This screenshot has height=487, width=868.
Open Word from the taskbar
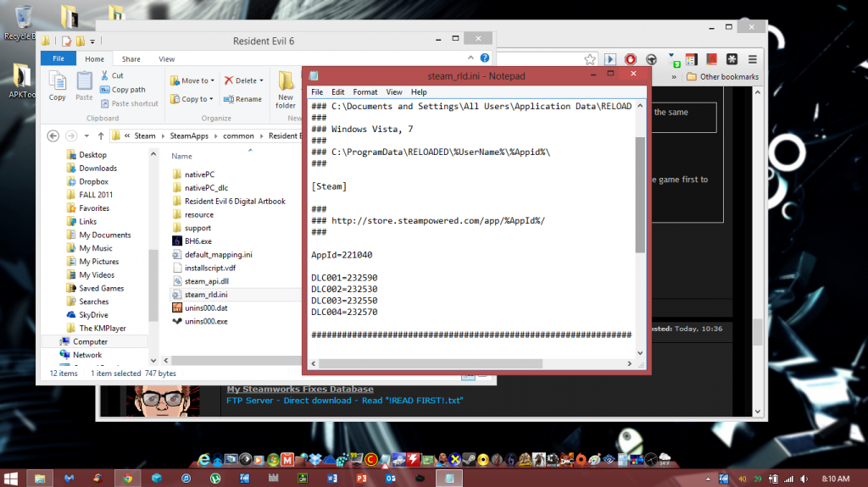click(332, 479)
